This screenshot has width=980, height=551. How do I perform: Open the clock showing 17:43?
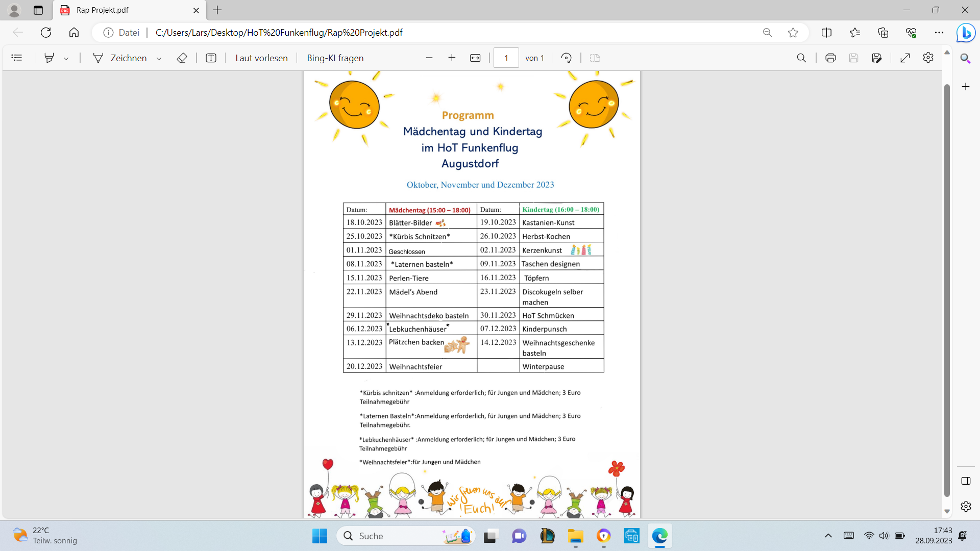pos(934,536)
